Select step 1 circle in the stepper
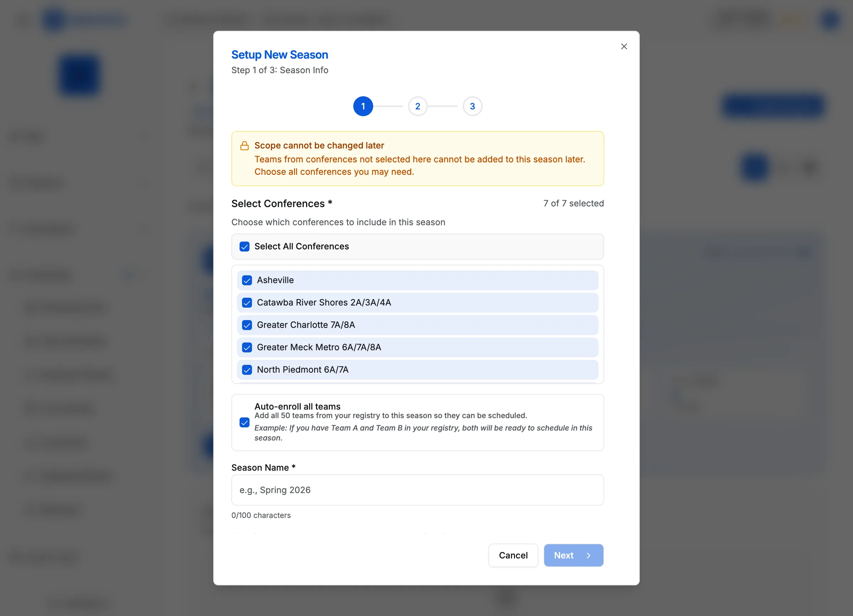Screen dimensions: 853x616 [x=363, y=106]
